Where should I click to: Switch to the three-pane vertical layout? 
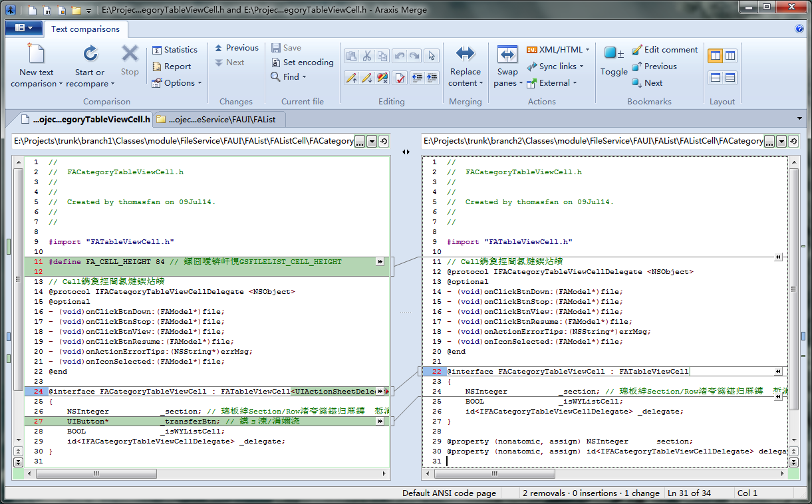pos(730,56)
